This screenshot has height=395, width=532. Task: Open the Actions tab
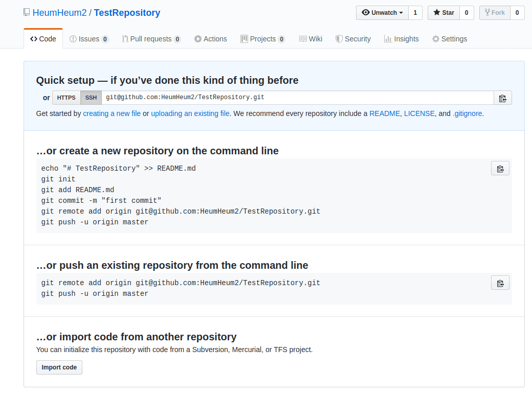pyautogui.click(x=210, y=39)
